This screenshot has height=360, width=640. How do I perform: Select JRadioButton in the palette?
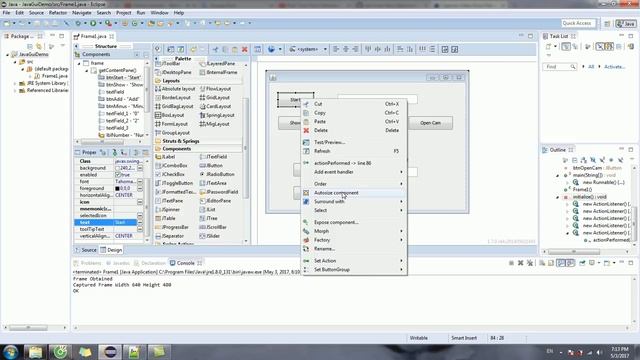[217, 174]
